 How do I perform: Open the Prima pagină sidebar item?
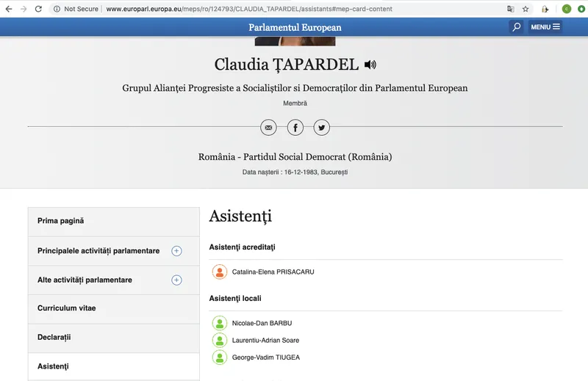pos(61,221)
